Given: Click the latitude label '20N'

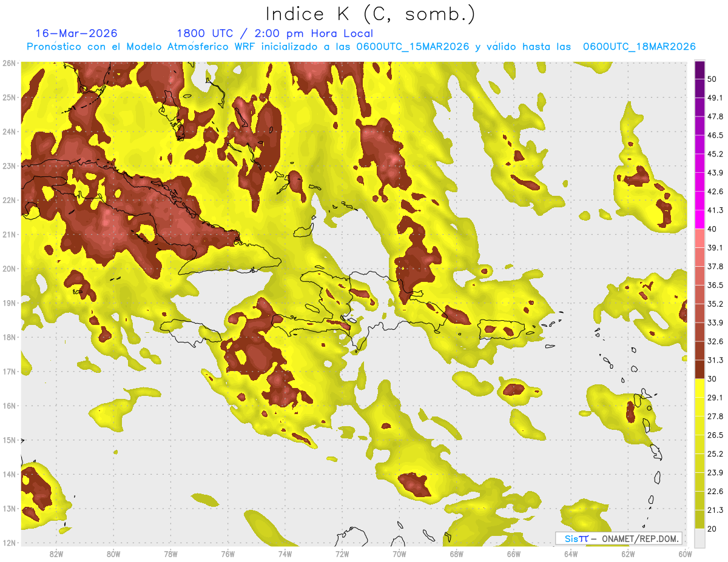Looking at the screenshot, I should click(8, 269).
